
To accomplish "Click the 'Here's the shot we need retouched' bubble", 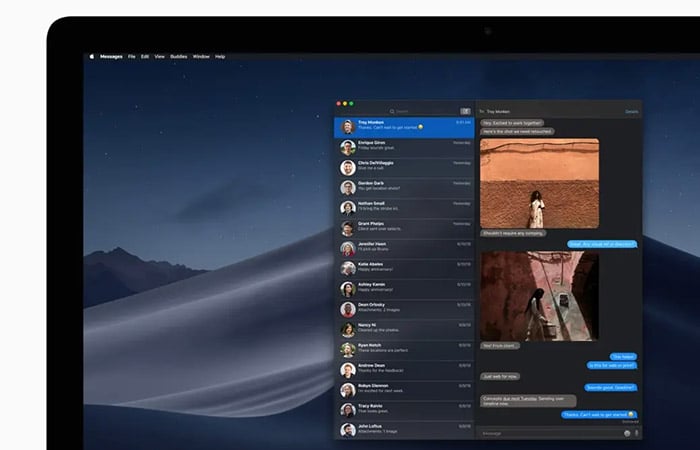I will tap(517, 132).
